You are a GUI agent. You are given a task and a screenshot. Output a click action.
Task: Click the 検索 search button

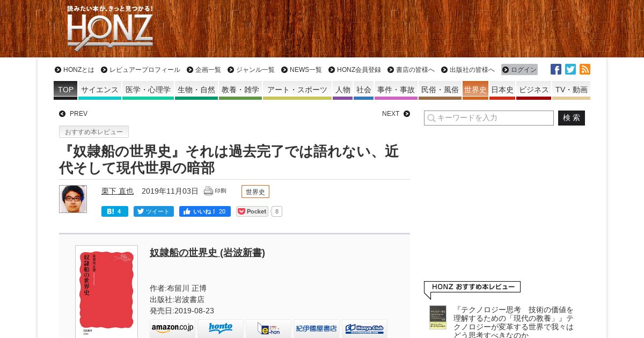tap(572, 118)
